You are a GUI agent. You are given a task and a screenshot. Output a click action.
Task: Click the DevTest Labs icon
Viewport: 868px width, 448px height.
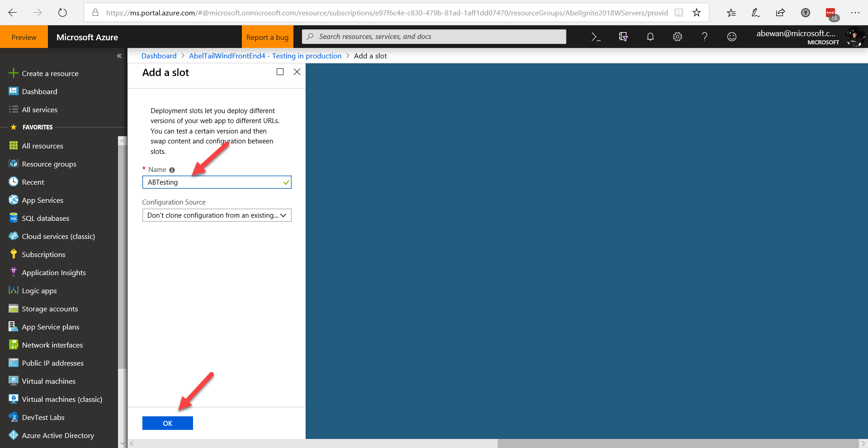pos(14,417)
